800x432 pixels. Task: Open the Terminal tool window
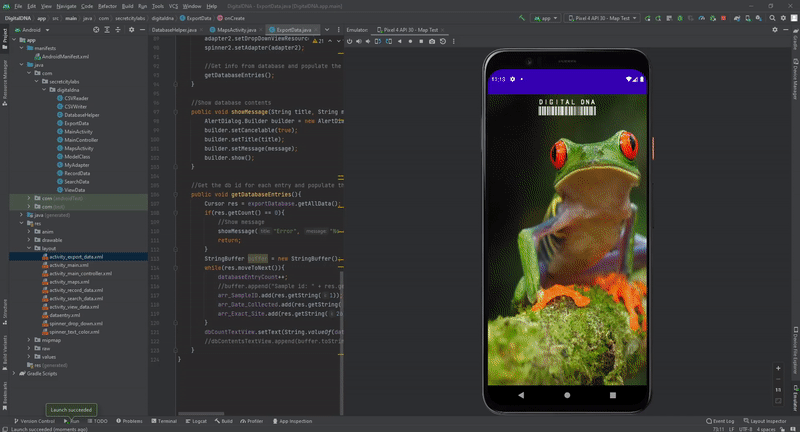point(164,421)
